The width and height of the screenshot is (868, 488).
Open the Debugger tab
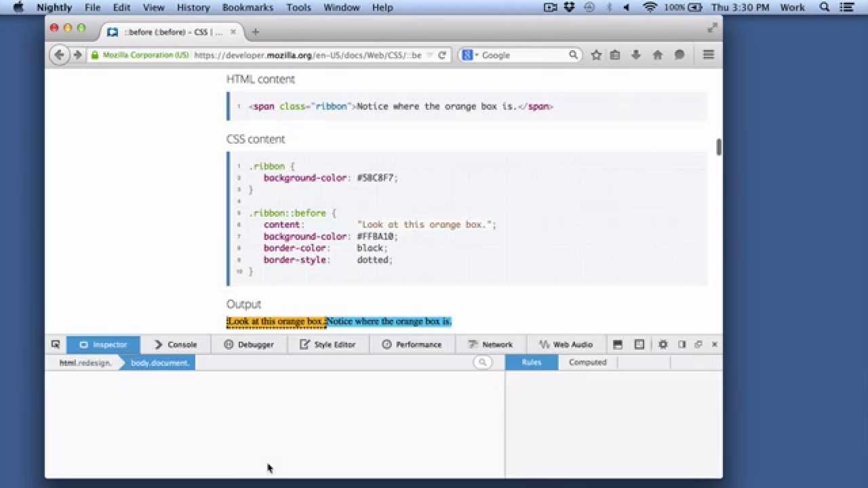[x=249, y=344]
